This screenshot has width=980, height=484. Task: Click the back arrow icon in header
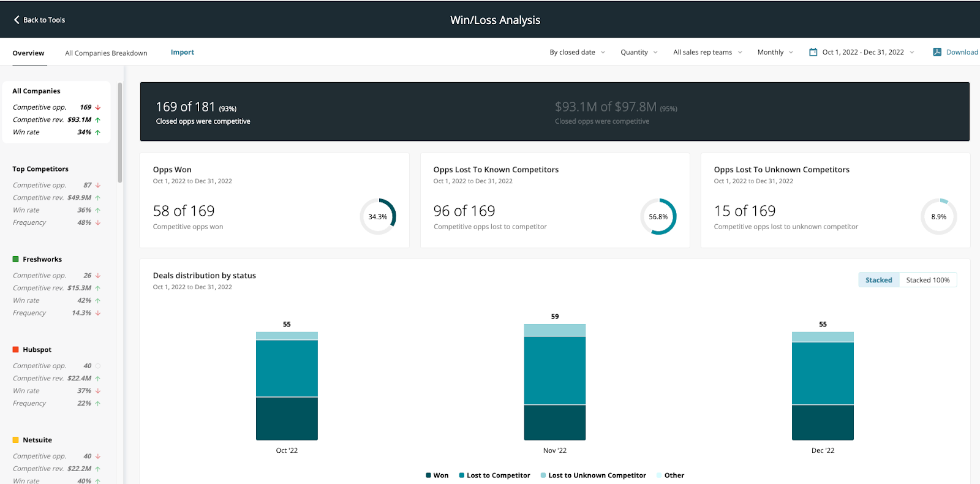[x=17, y=20]
